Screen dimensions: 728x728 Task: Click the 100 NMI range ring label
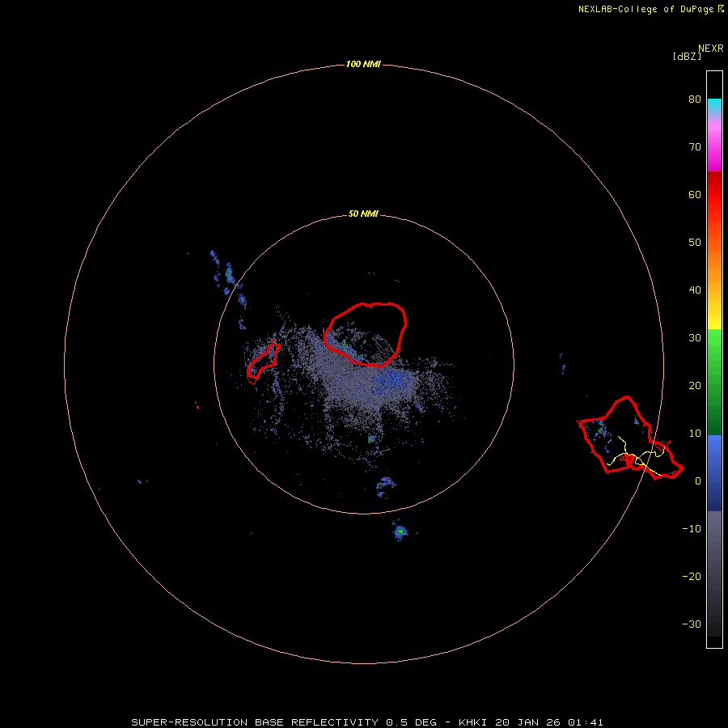363,64
